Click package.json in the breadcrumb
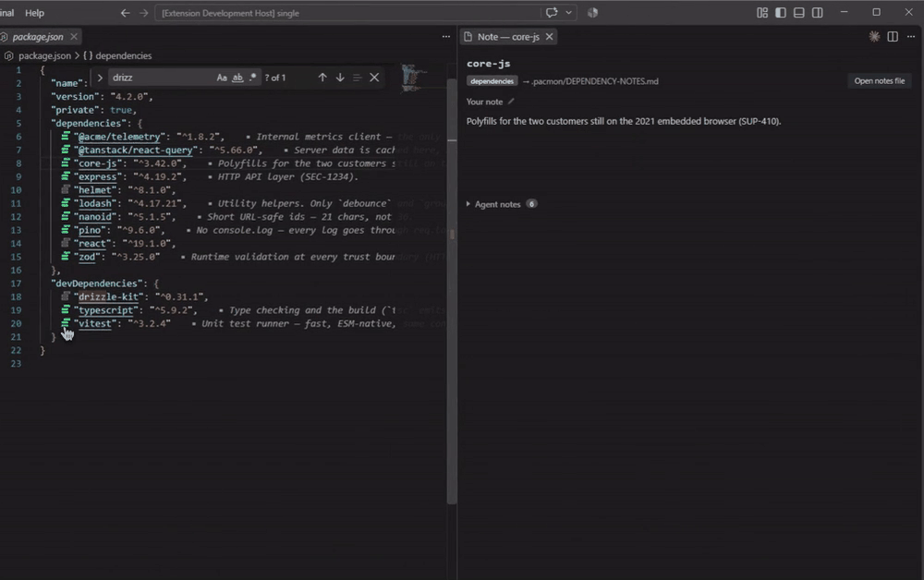The width and height of the screenshot is (924, 580). tap(44, 55)
